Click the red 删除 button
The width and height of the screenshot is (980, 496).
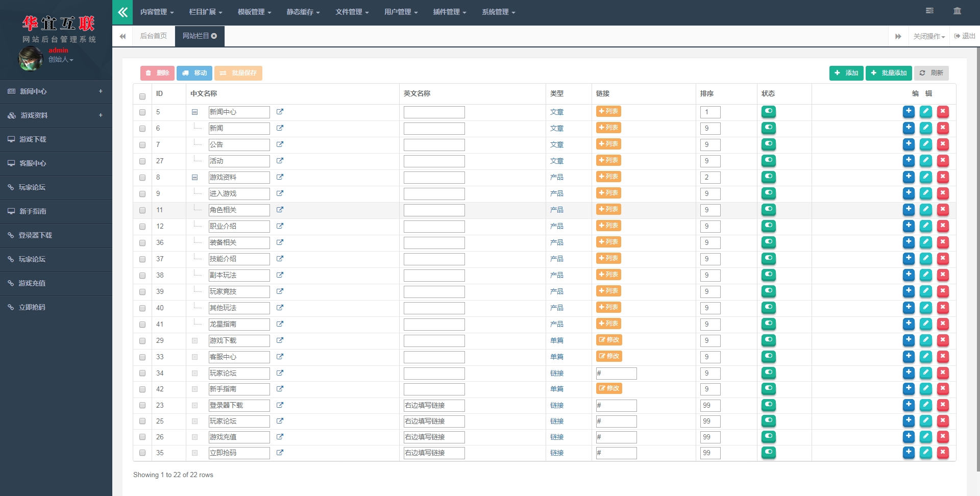157,73
